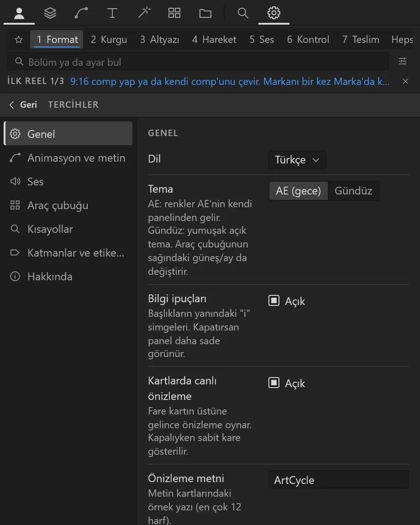Open the filter sliders icon beside search

pyautogui.click(x=403, y=61)
